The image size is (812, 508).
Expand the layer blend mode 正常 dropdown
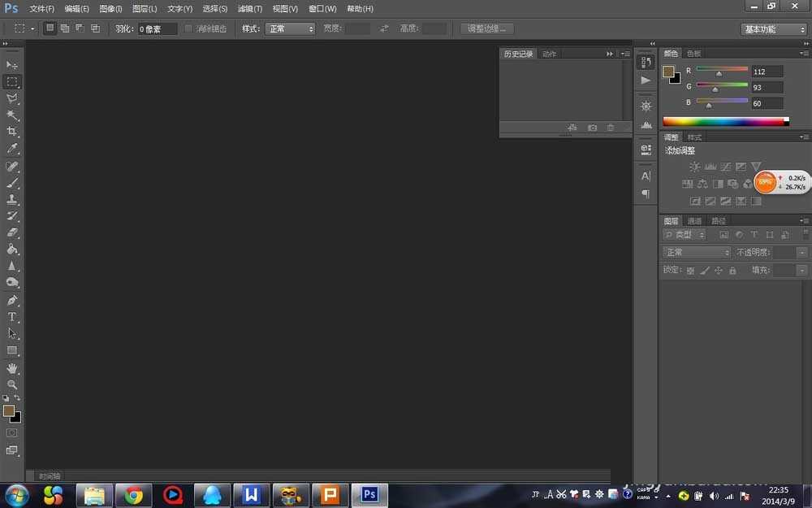tap(697, 253)
